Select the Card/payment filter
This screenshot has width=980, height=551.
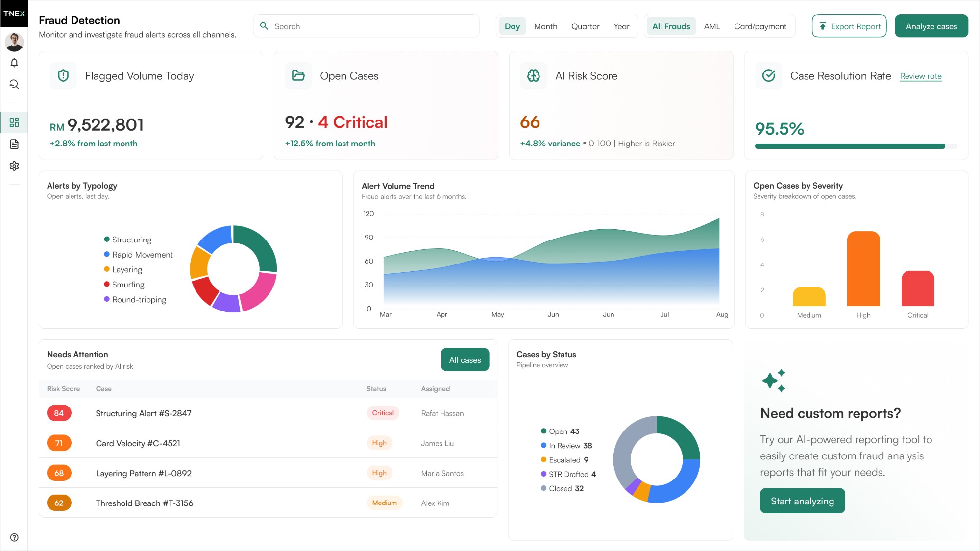click(x=760, y=26)
